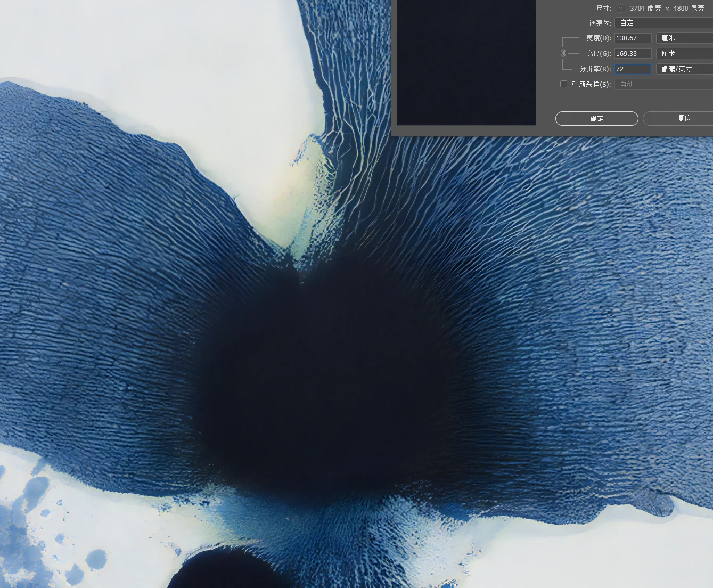Click the resample method dropdown showing 自动

tap(663, 85)
